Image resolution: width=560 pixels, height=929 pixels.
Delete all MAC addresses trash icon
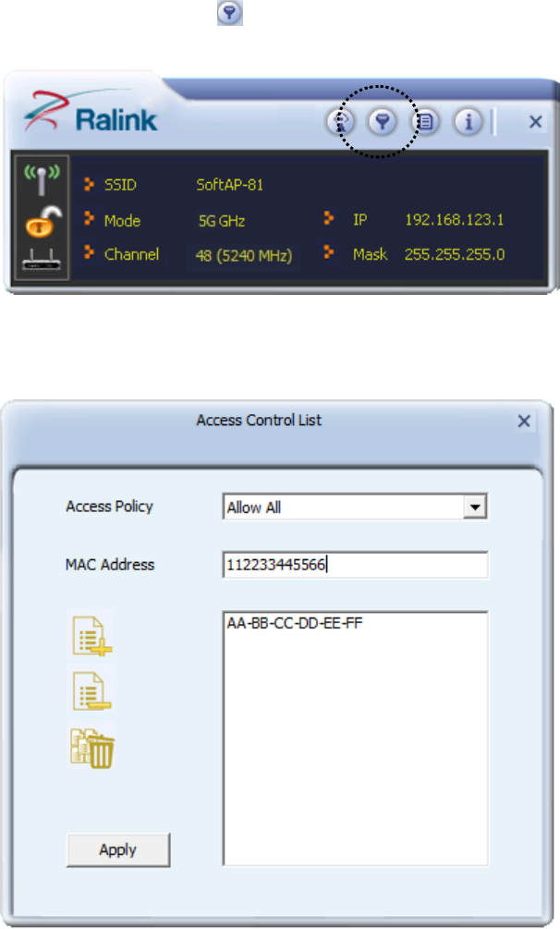92,749
